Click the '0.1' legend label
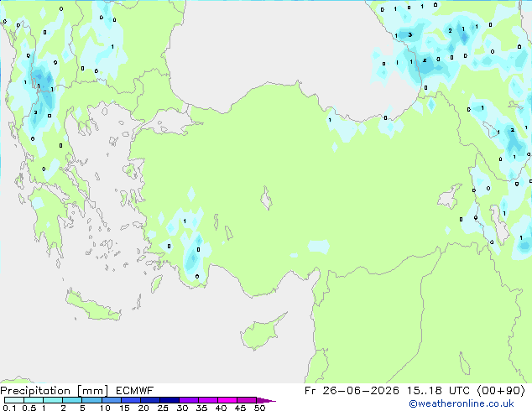 tap(9, 408)
